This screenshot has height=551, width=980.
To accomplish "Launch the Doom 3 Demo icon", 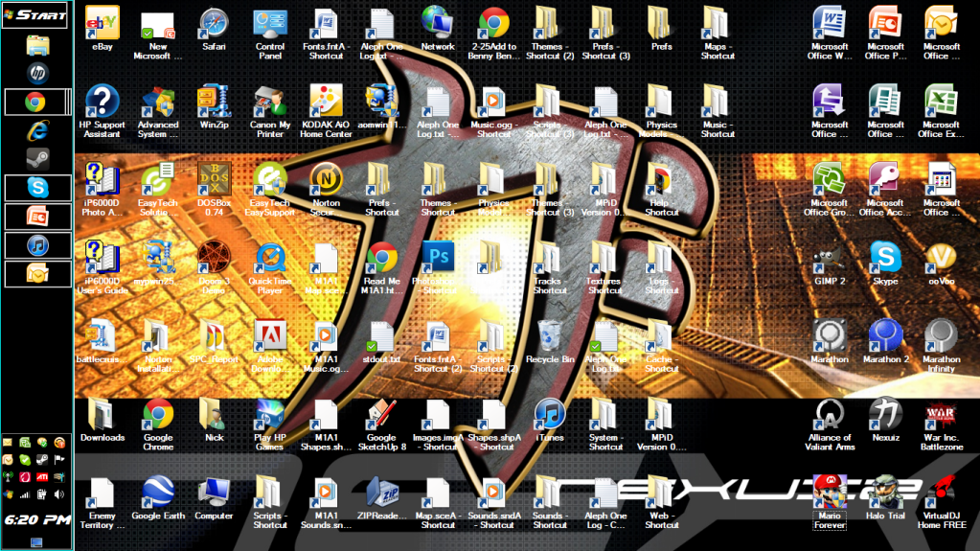I will [x=214, y=267].
